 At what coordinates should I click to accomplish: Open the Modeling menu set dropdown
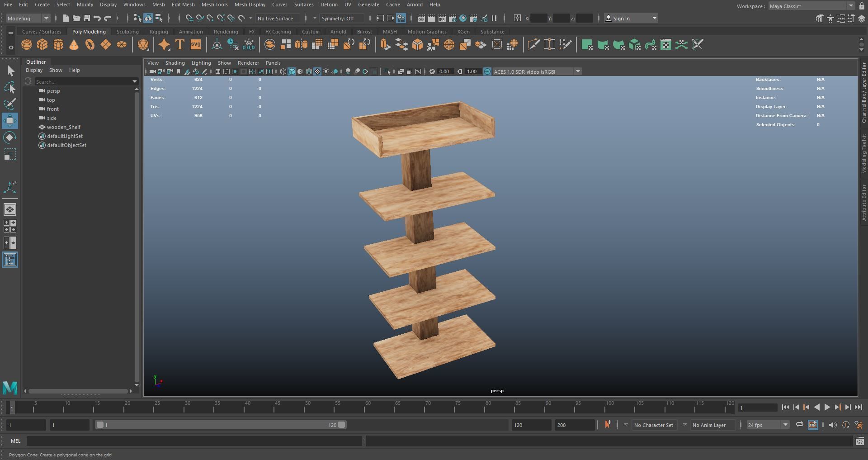pos(28,18)
